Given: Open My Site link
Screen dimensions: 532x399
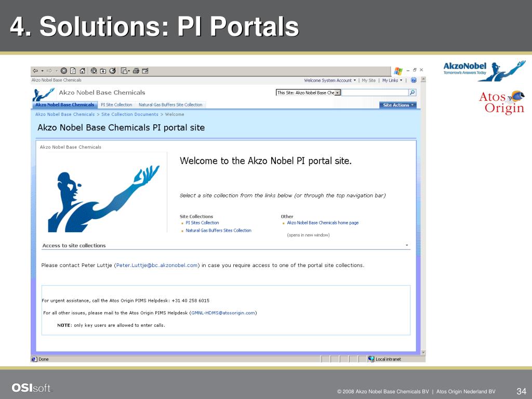Looking at the screenshot, I should (368, 81).
